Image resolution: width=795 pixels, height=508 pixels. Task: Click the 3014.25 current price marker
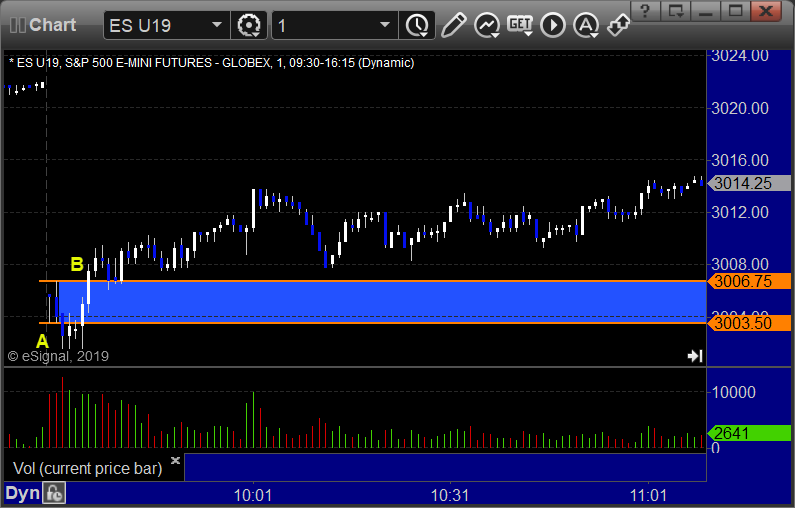(749, 183)
